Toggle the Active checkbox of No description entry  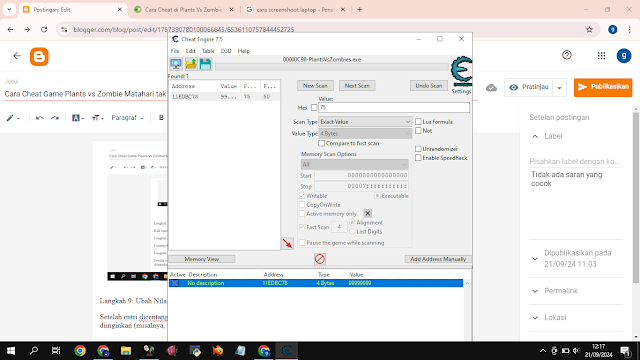(175, 283)
